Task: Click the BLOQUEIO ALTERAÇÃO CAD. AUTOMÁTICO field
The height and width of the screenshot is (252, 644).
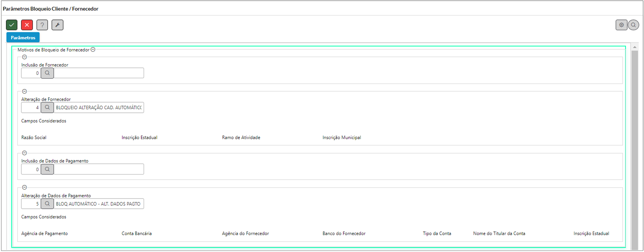Action: pyautogui.click(x=99, y=107)
